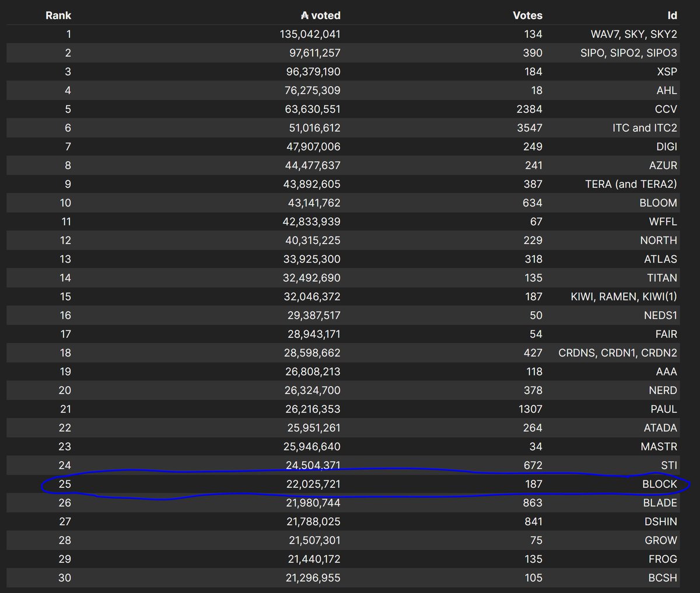Click the votes count 427
Viewport: 700px width, 593px height.
point(533,352)
